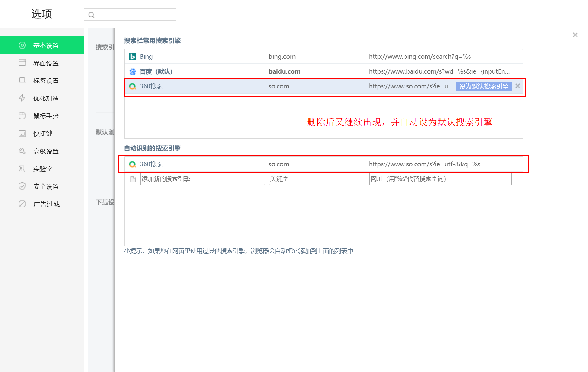Image resolution: width=588 pixels, height=372 pixels.
Task: Open 标签设置 in the sidebar
Action: pyautogui.click(x=42, y=80)
